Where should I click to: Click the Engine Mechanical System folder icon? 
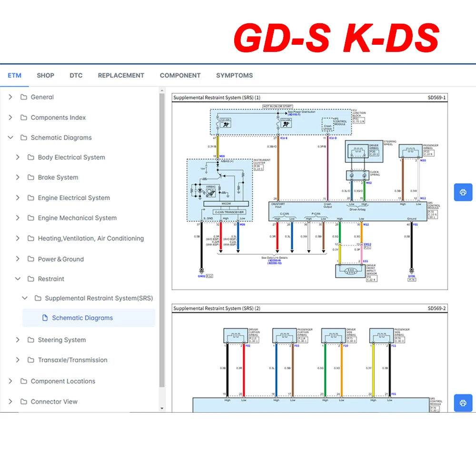[30, 218]
